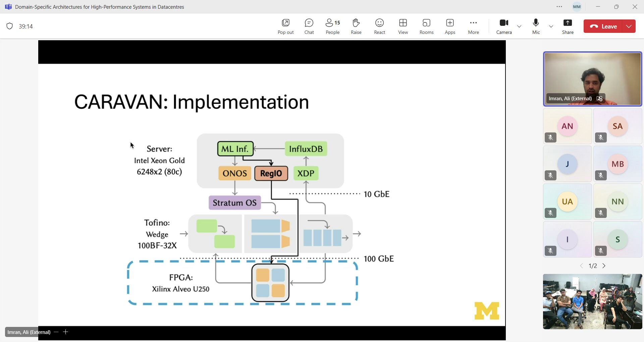Viewport: 644px width, 342px height.
Task: Select Imran, Ali video thumbnail
Action: [592, 79]
